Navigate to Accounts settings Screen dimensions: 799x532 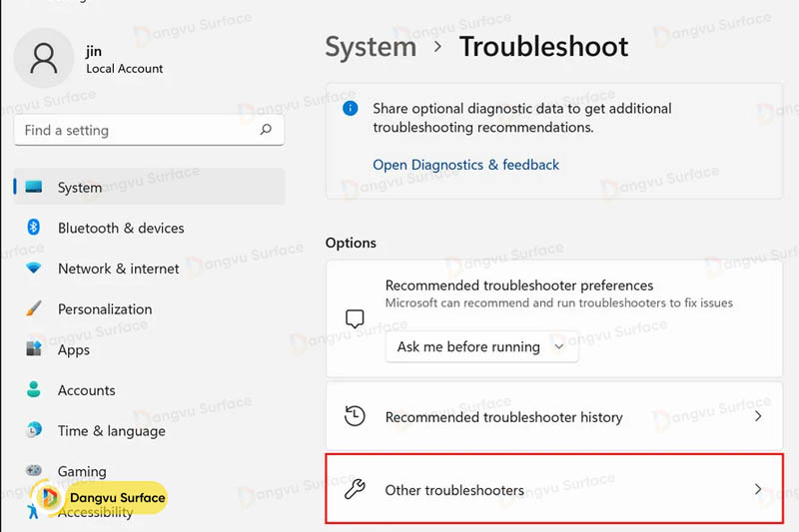[x=149, y=390]
